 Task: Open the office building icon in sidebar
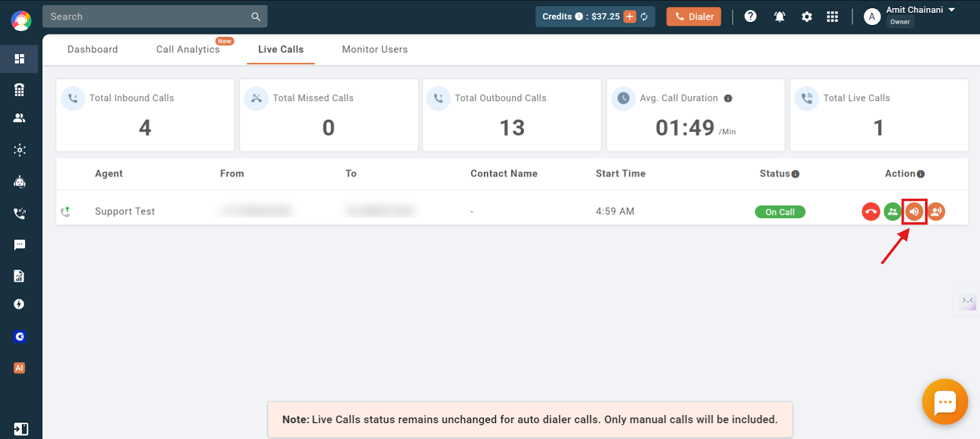[x=20, y=90]
